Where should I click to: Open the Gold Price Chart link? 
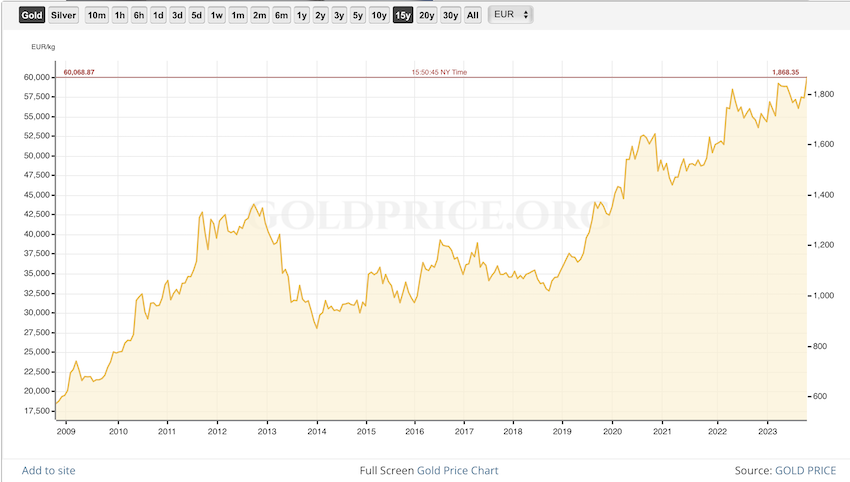pos(457,470)
